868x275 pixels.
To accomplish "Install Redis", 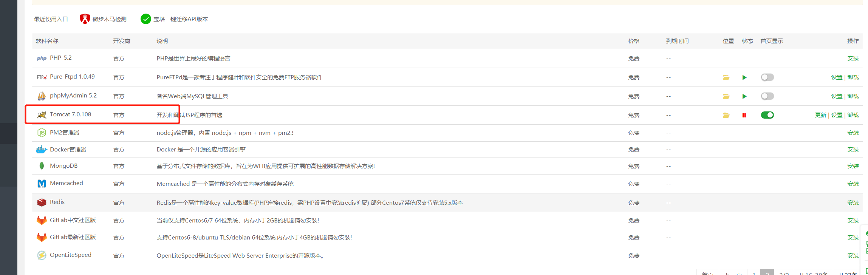I will click(x=853, y=202).
